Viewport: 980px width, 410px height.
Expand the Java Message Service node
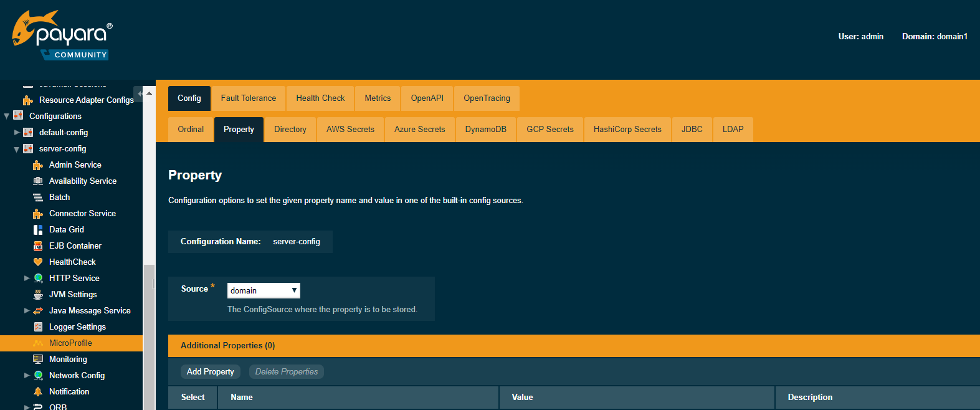27,311
